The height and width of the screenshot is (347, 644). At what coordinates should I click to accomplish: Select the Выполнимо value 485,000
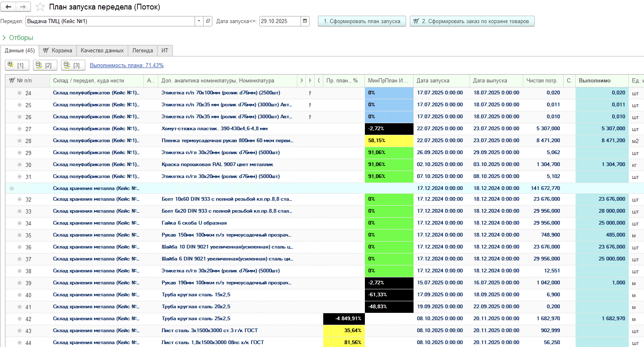(602, 235)
